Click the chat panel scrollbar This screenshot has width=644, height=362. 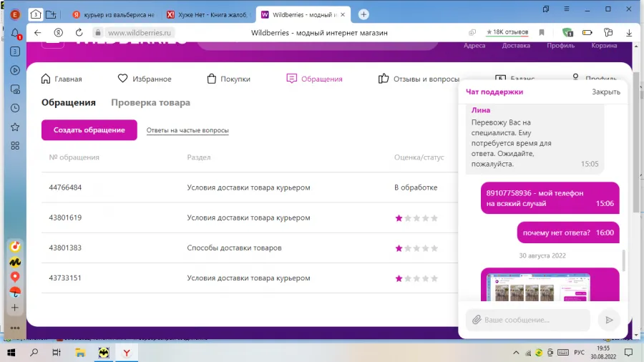tap(624, 260)
